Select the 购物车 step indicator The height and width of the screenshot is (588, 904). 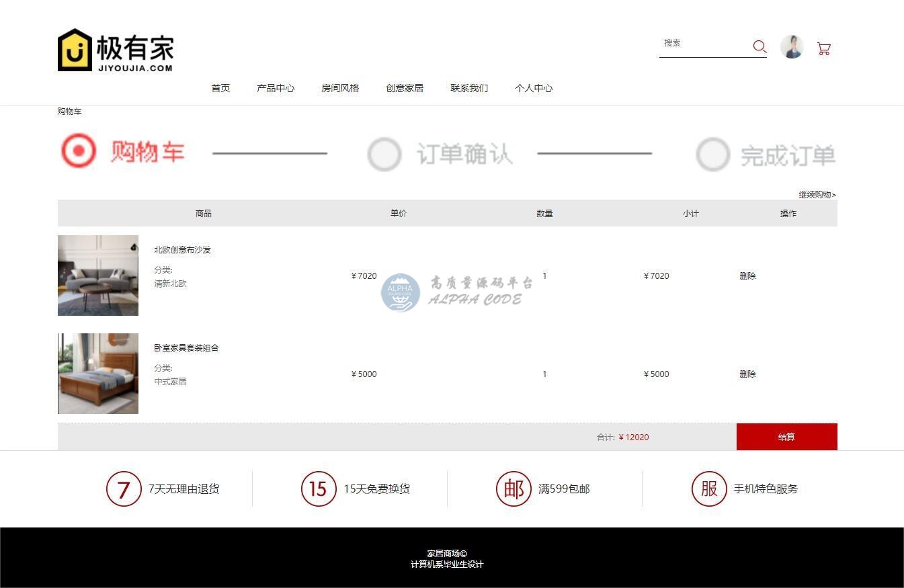click(123, 152)
